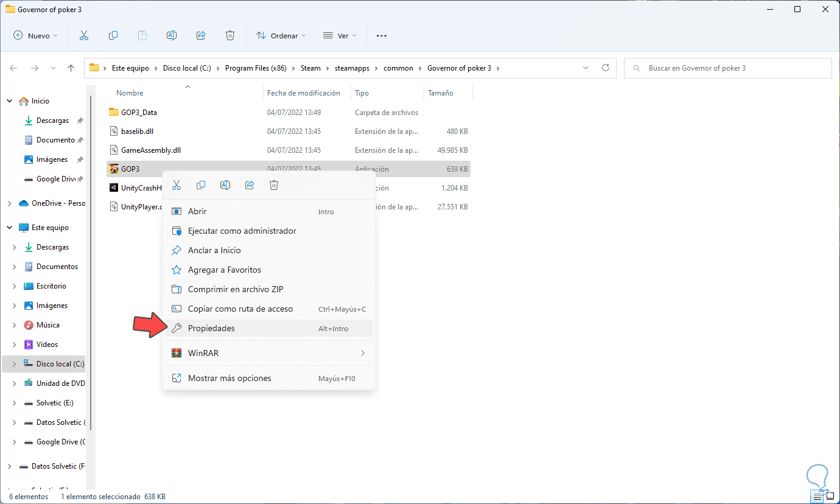Click the Buscar en Governor of poker 3 field
The height and width of the screenshot is (504, 840).
(727, 68)
